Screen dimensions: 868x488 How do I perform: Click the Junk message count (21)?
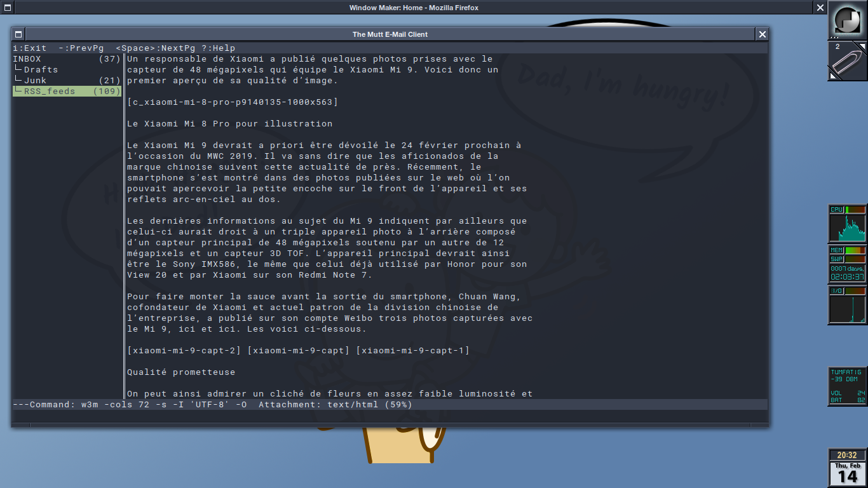pyautogui.click(x=110, y=81)
